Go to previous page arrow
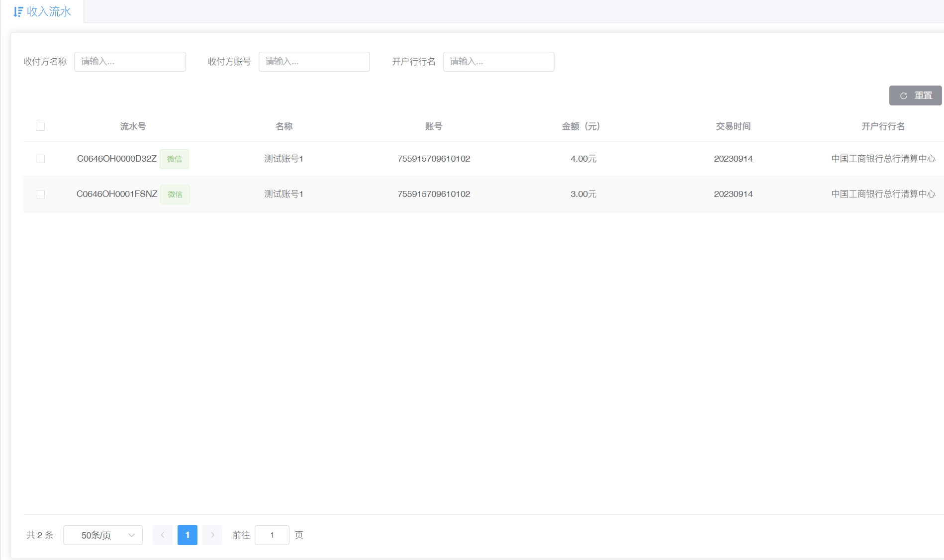The width and height of the screenshot is (944, 560). tap(162, 535)
